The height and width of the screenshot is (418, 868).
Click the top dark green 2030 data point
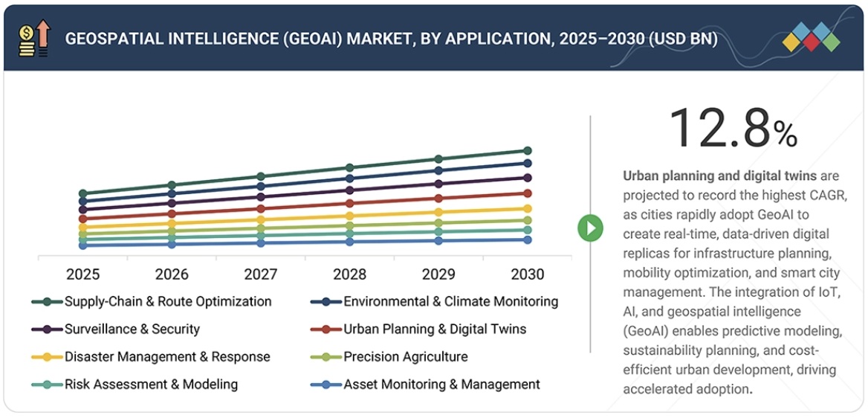tap(528, 151)
